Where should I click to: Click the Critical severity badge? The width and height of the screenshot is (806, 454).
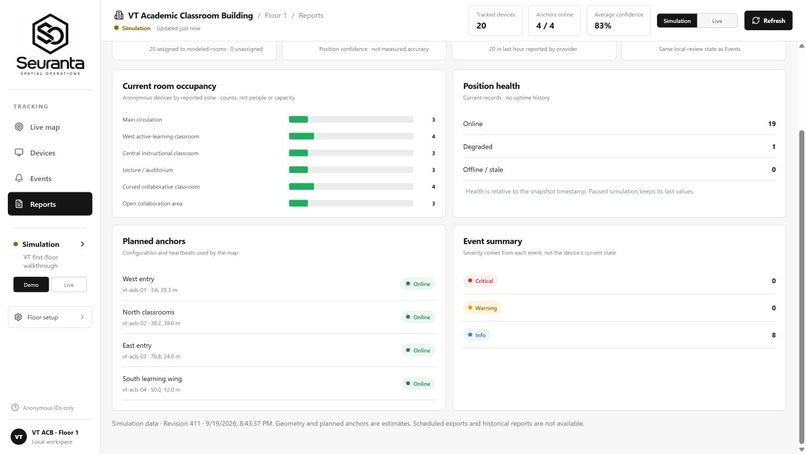tap(480, 281)
